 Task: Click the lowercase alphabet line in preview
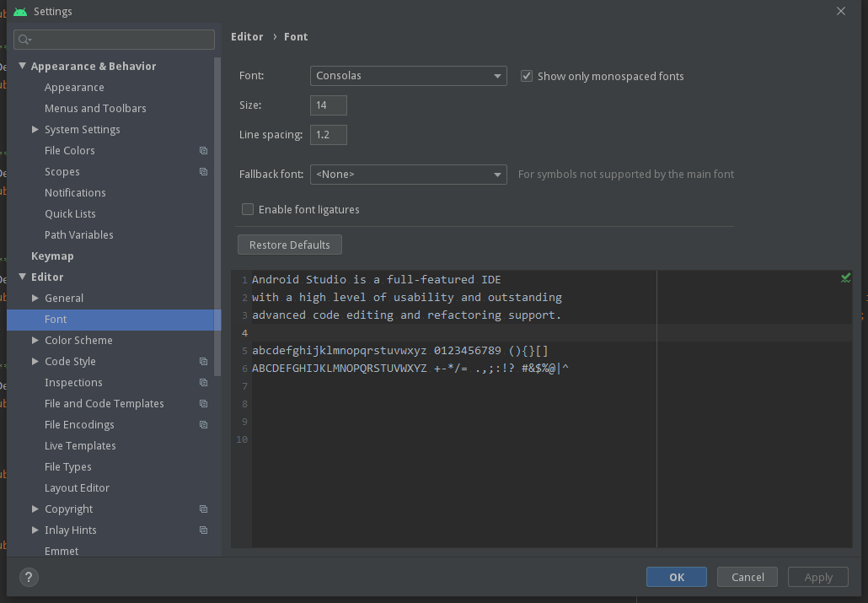[x=399, y=350]
